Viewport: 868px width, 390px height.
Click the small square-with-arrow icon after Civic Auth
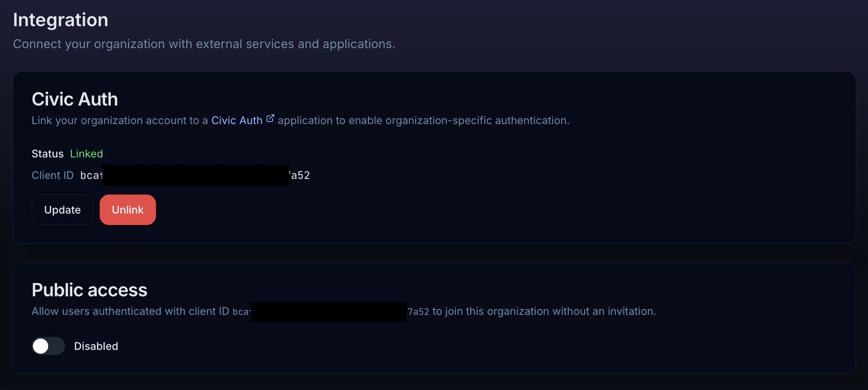270,117
